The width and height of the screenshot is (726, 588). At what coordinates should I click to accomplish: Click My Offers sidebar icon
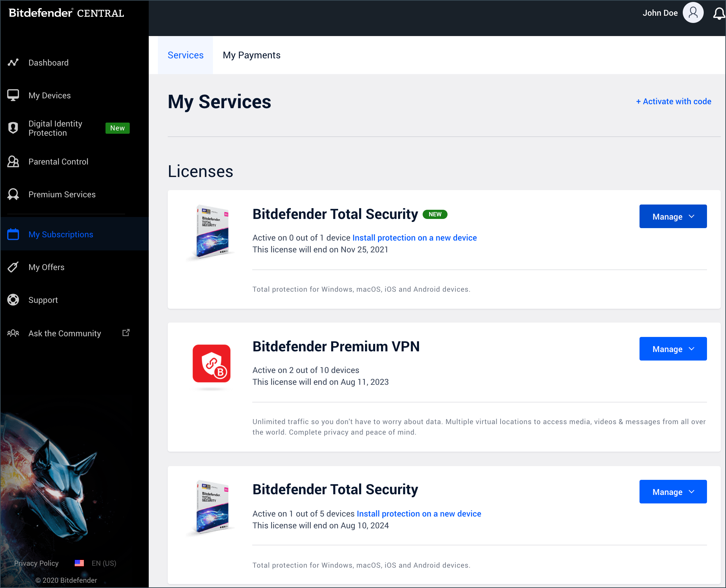(14, 267)
